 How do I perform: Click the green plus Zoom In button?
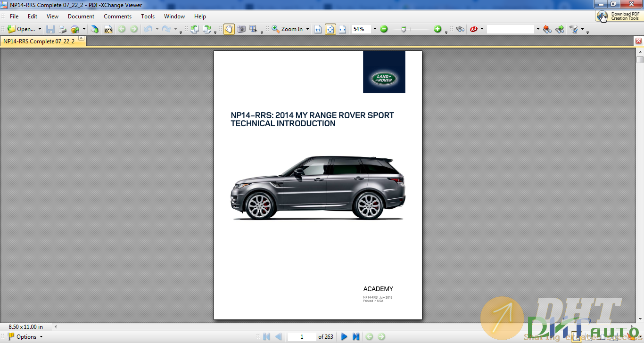[438, 29]
